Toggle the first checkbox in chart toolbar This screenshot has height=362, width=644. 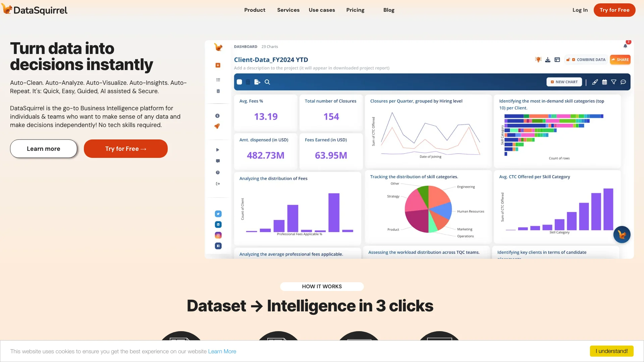(239, 82)
